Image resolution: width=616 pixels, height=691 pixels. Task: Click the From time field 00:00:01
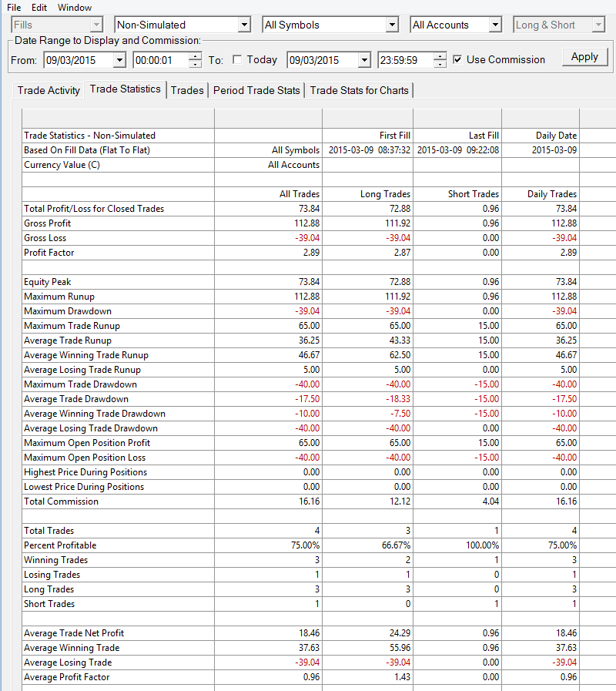pos(162,60)
